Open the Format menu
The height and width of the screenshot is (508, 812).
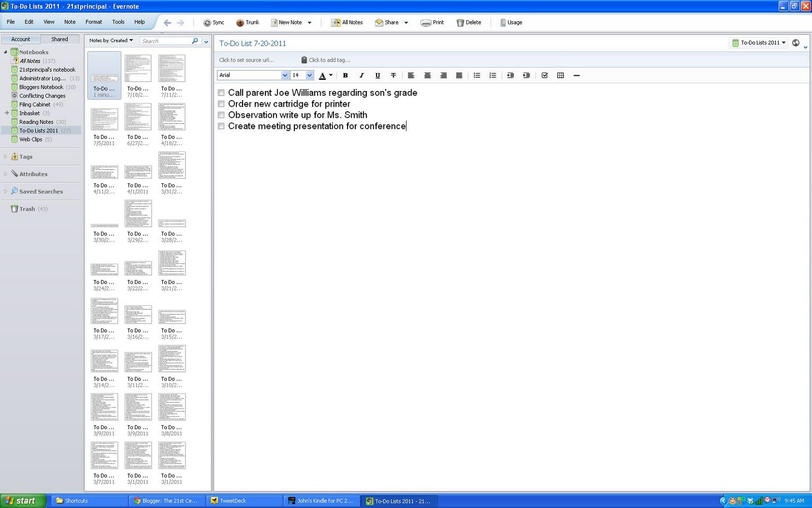coord(93,22)
